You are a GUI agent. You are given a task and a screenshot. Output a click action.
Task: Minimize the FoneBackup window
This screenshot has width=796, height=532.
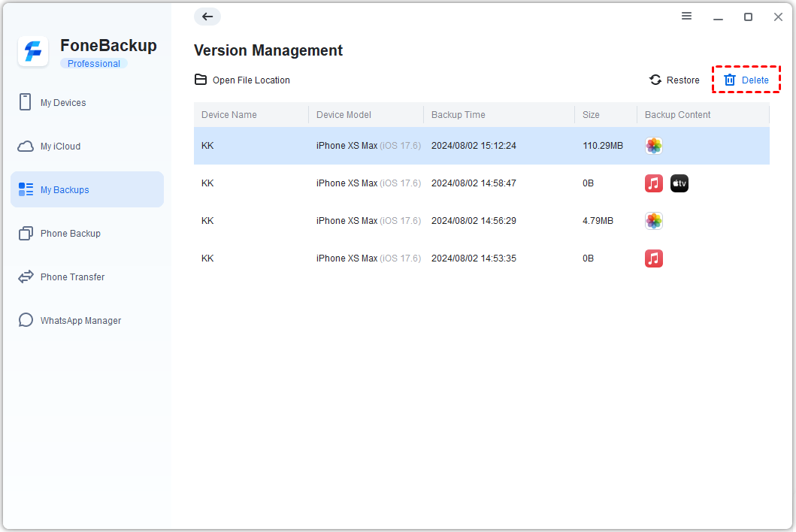(718, 20)
